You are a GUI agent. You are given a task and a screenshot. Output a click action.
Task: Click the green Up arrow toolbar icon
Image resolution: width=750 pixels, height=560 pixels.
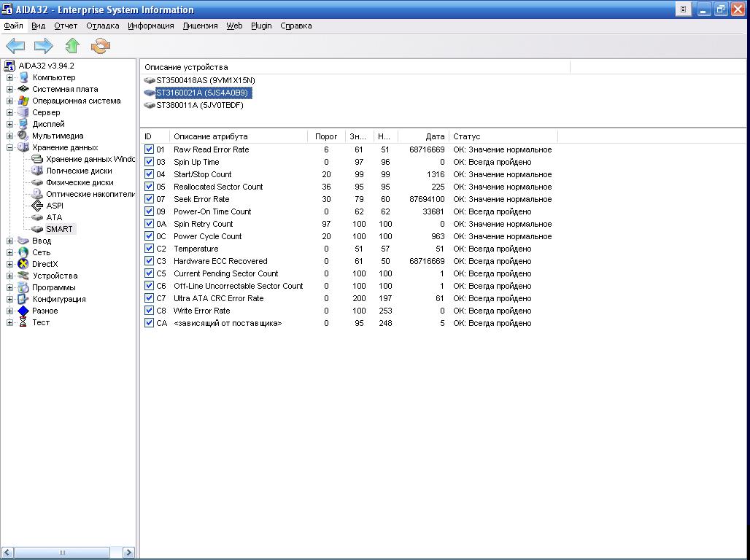72,46
